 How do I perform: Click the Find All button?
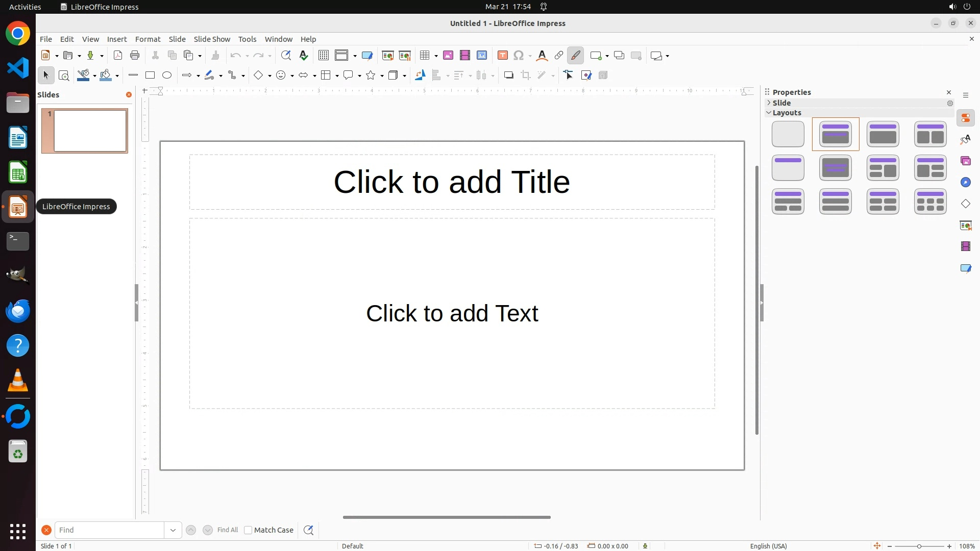pos(228,530)
